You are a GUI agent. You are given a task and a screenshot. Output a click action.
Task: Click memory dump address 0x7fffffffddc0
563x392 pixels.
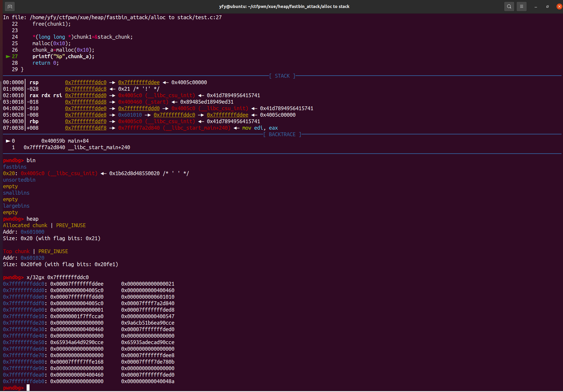tap(24, 284)
